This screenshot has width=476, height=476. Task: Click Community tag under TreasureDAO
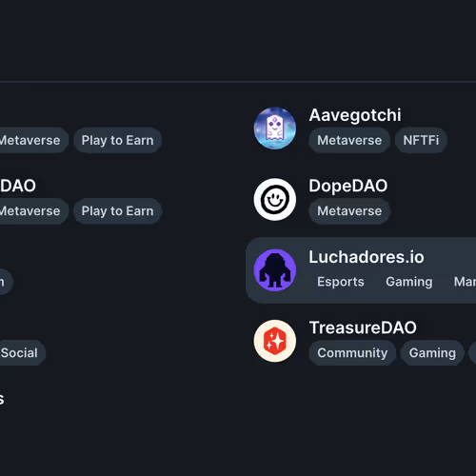pyautogui.click(x=352, y=353)
